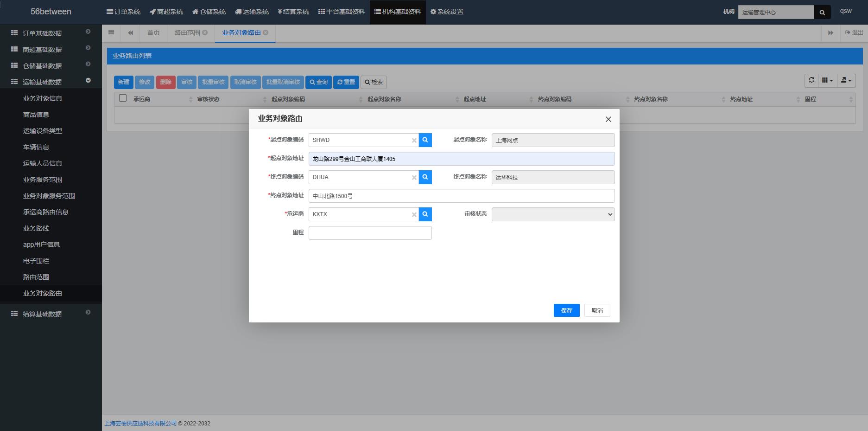Click the 保存 button in the dialog
Screen dimensions: 868x431
pyautogui.click(x=566, y=310)
